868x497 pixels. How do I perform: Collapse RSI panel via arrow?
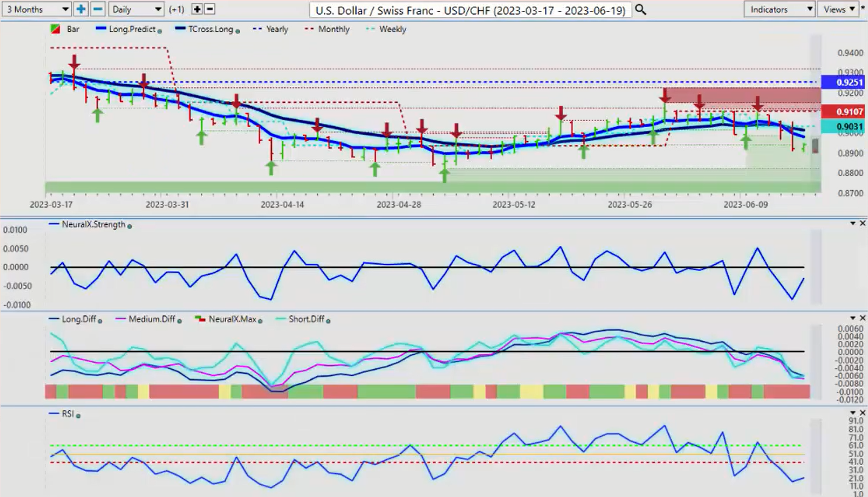[853, 413]
